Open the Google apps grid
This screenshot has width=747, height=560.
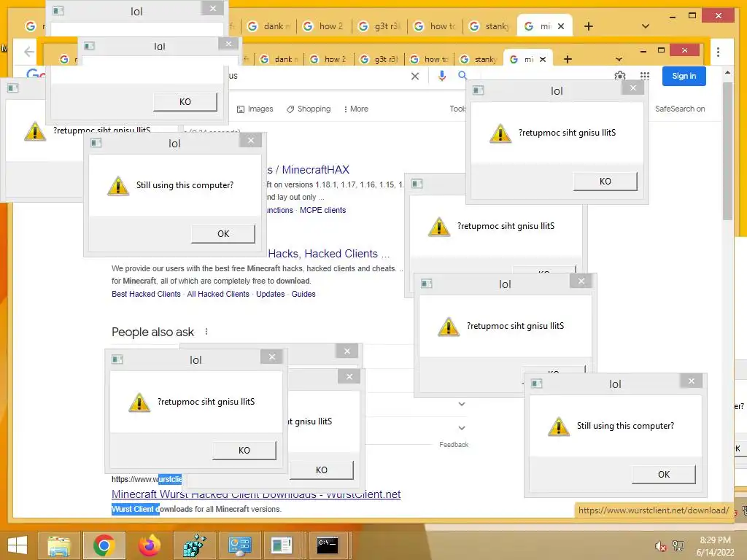(x=645, y=76)
